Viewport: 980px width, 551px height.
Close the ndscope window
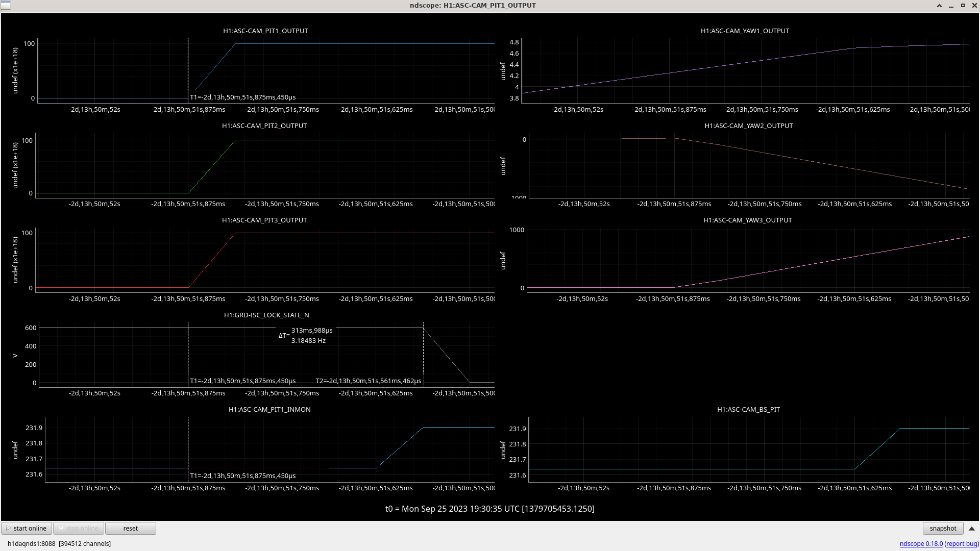tap(974, 6)
